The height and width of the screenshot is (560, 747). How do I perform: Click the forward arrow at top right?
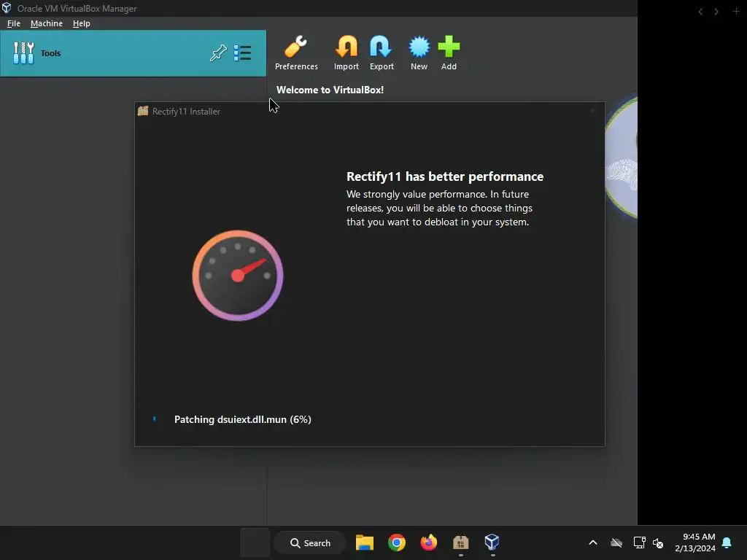point(716,12)
